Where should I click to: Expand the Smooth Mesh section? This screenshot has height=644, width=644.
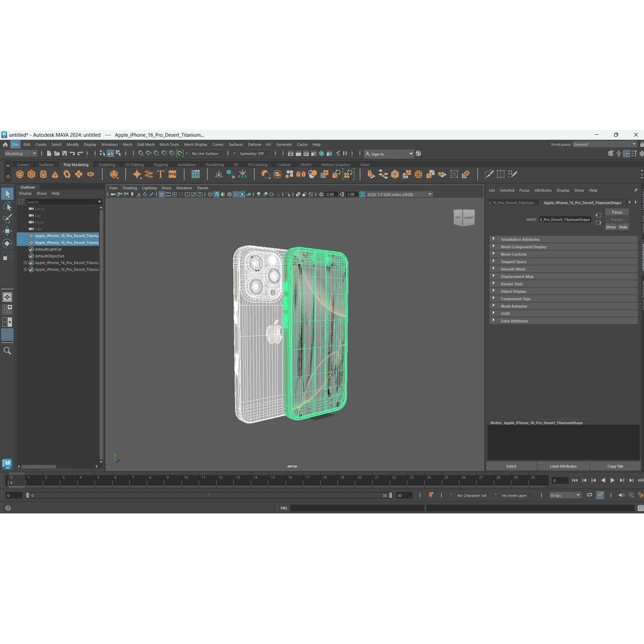(563, 269)
